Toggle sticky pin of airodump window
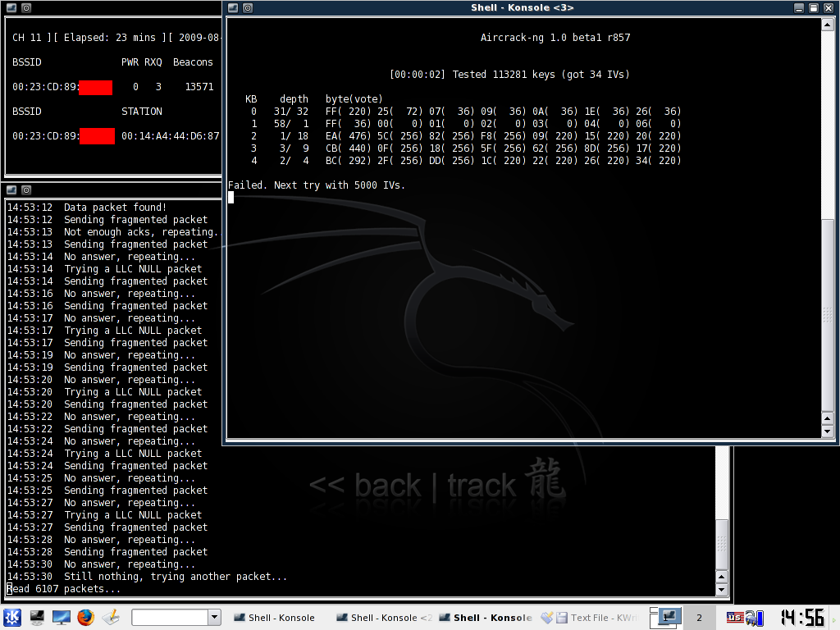 click(26, 8)
